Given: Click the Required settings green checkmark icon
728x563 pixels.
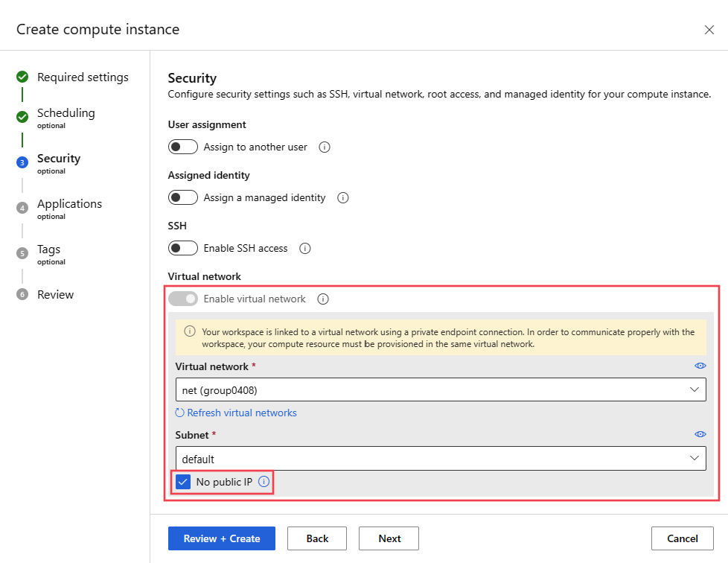Looking at the screenshot, I should coord(22,77).
